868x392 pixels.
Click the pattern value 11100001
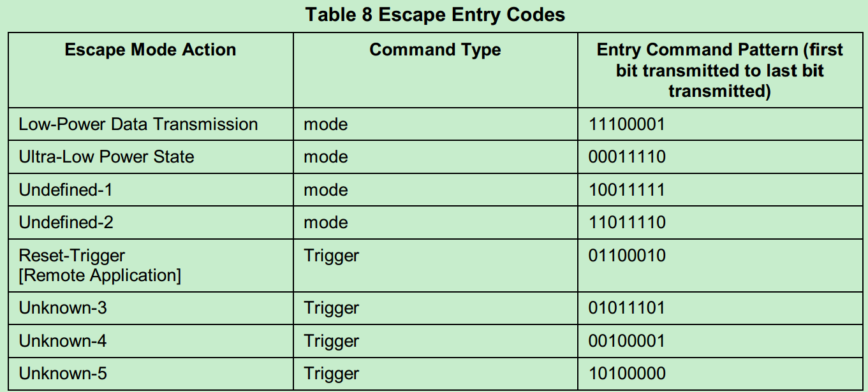pos(627,124)
